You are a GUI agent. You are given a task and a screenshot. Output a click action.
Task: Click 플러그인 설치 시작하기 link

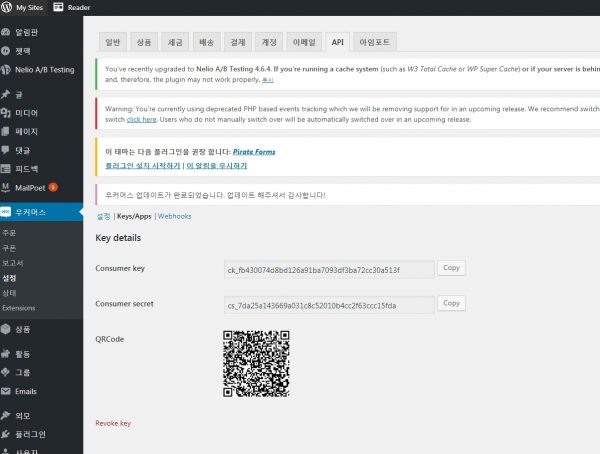142,165
